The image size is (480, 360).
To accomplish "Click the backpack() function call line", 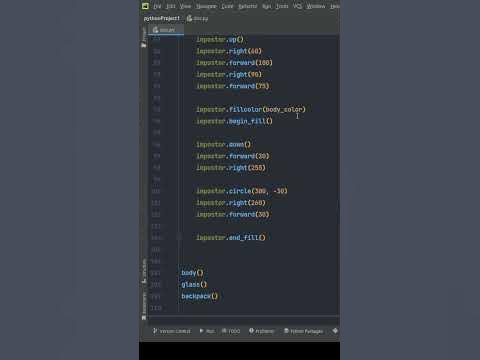I will 200,296.
